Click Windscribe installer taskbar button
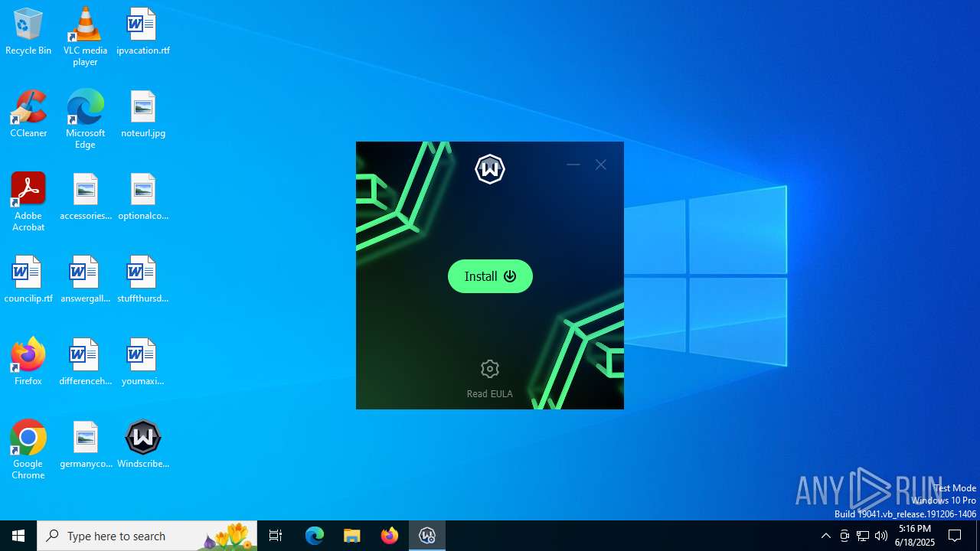This screenshot has width=980, height=551. (x=427, y=536)
